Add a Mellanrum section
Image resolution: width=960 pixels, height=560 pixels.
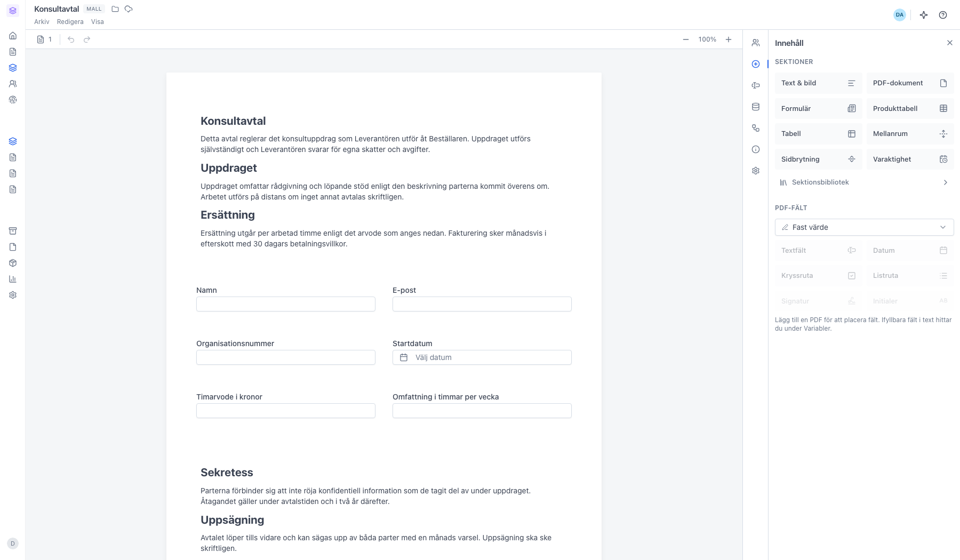coord(910,134)
